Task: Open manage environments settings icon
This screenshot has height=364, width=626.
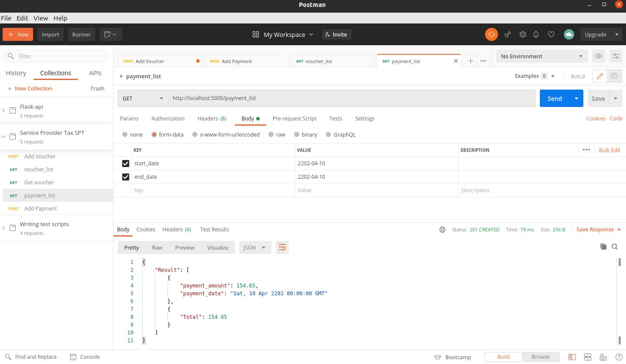Action: click(x=616, y=56)
